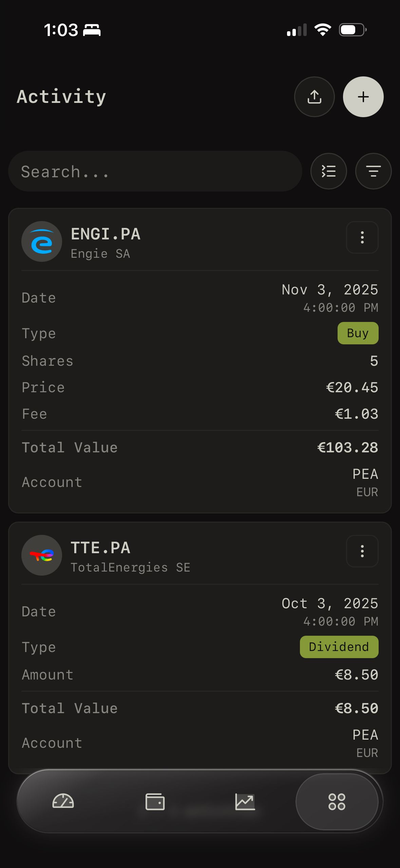The width and height of the screenshot is (400, 868).
Task: Click the Search input field
Action: click(x=155, y=171)
